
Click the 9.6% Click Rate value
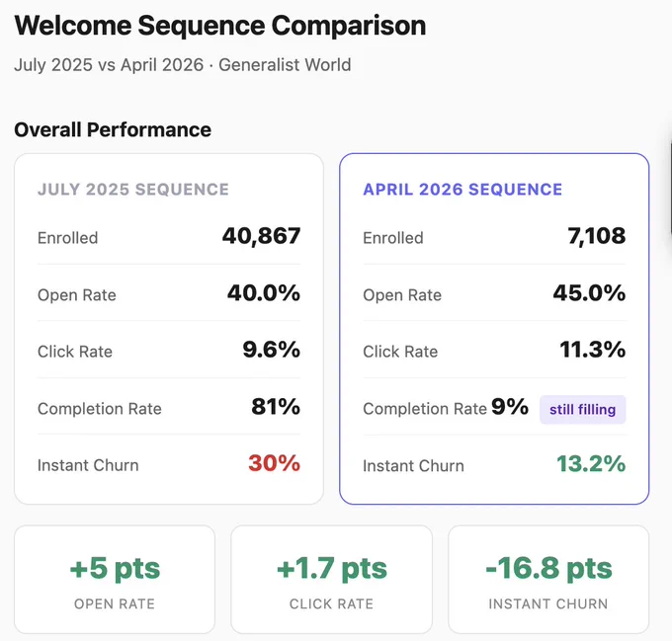(x=272, y=350)
